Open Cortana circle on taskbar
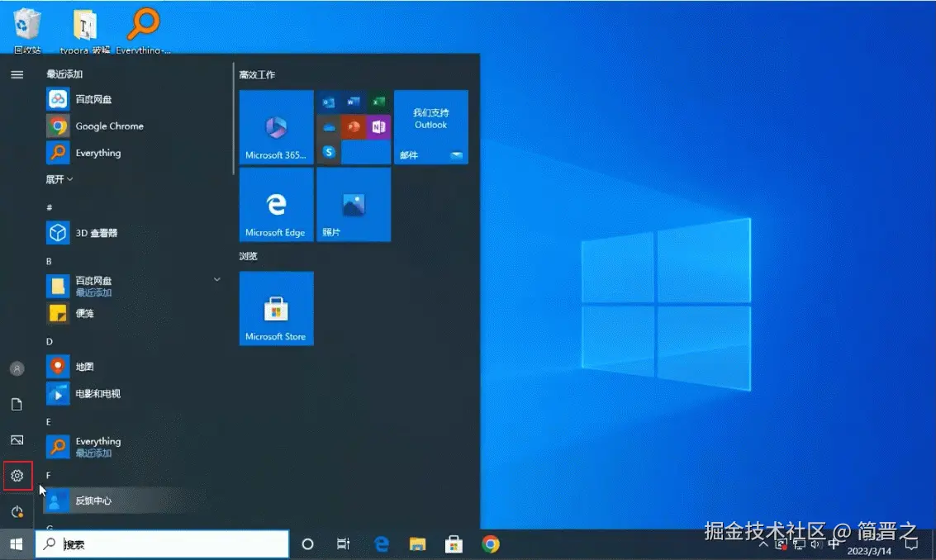Viewport: 936px width, 560px height. [307, 543]
